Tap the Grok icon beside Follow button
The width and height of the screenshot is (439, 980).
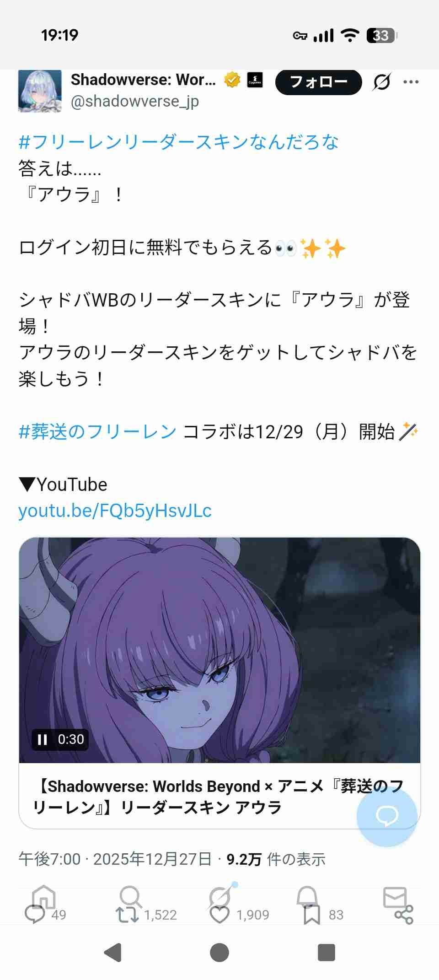click(381, 82)
